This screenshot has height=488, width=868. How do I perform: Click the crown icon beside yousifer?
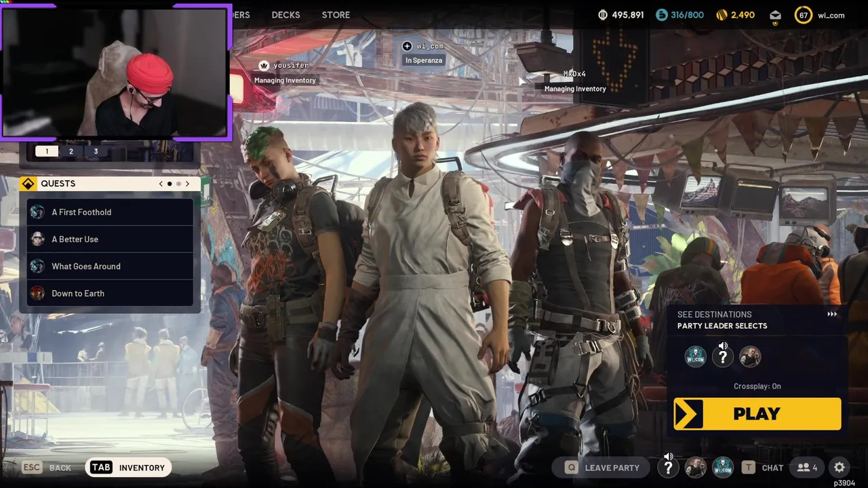point(264,65)
